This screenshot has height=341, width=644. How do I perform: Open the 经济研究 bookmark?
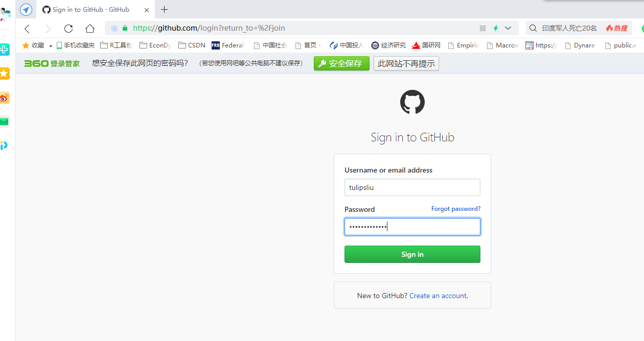click(388, 45)
